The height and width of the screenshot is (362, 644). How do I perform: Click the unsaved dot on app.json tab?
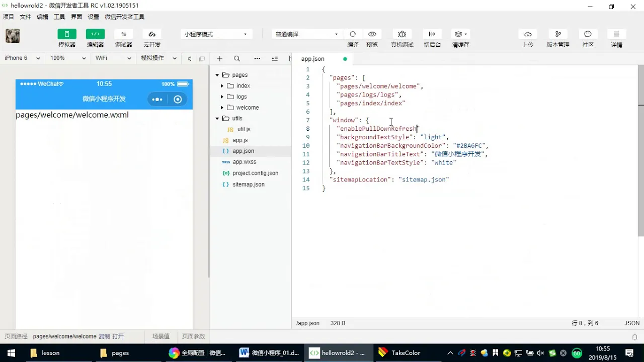345,59
